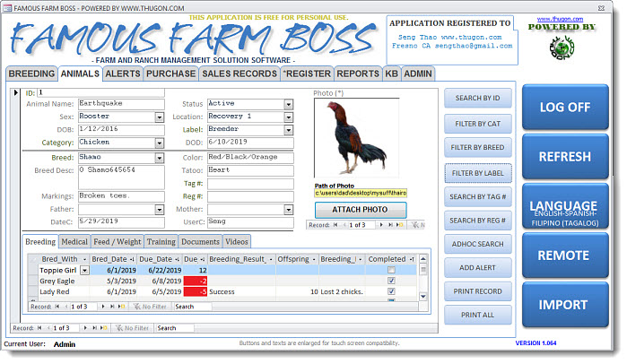627x364 pixels.
Task: Toggle Completed checkbox for Lady Red row
Action: [x=390, y=291]
